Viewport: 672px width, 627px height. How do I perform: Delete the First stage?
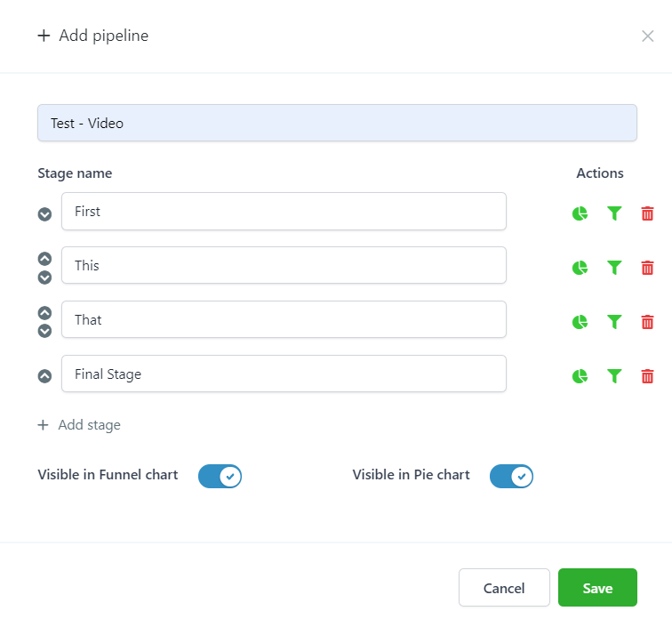click(647, 213)
